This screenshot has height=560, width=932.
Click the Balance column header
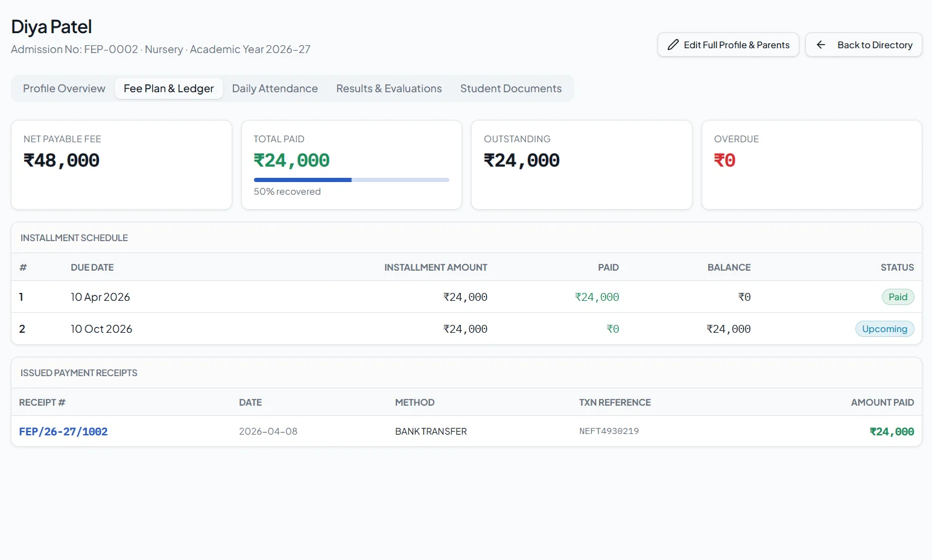coord(729,267)
